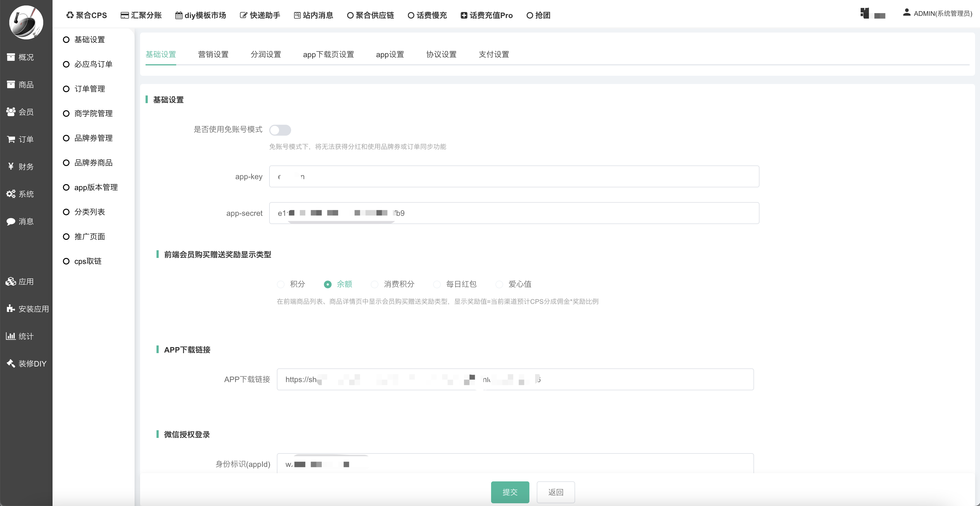980x506 pixels.
Task: Click the 返回 back button
Action: click(556, 492)
